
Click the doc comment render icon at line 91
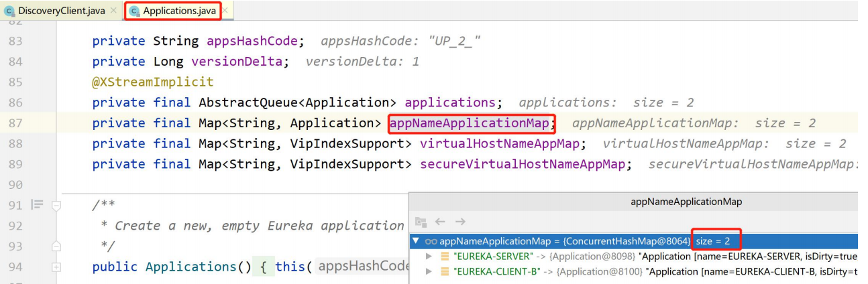click(x=36, y=206)
